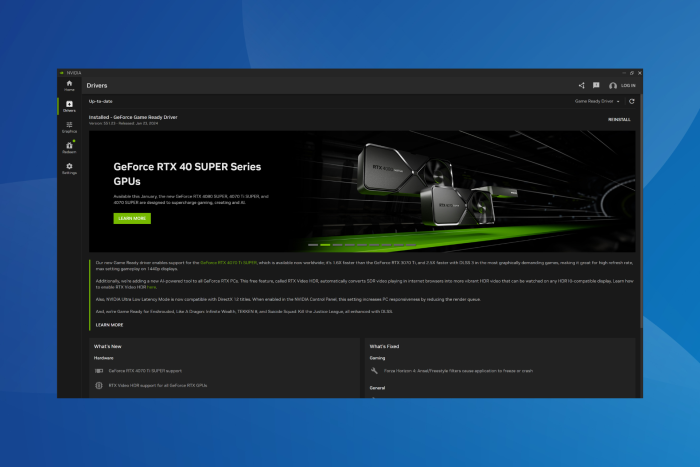700x467 pixels.
Task: Click 'RTX Video HDR support' entry text
Action: tap(158, 385)
